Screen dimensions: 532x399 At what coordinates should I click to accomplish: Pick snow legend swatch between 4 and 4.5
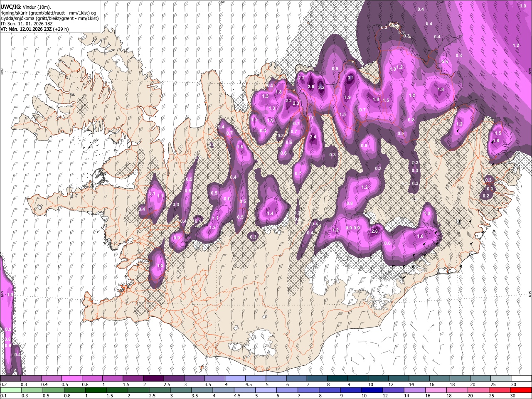pyautogui.click(x=235, y=378)
